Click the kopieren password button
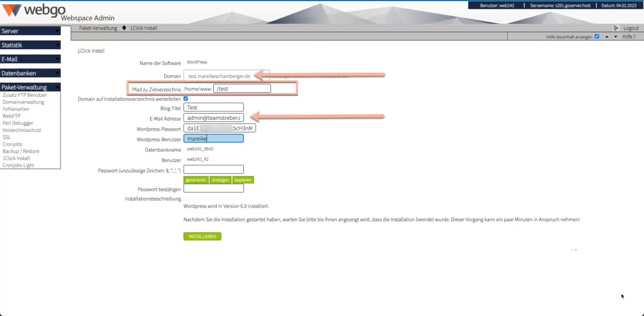Image resolution: width=644 pixels, height=316 pixels. pyautogui.click(x=243, y=180)
